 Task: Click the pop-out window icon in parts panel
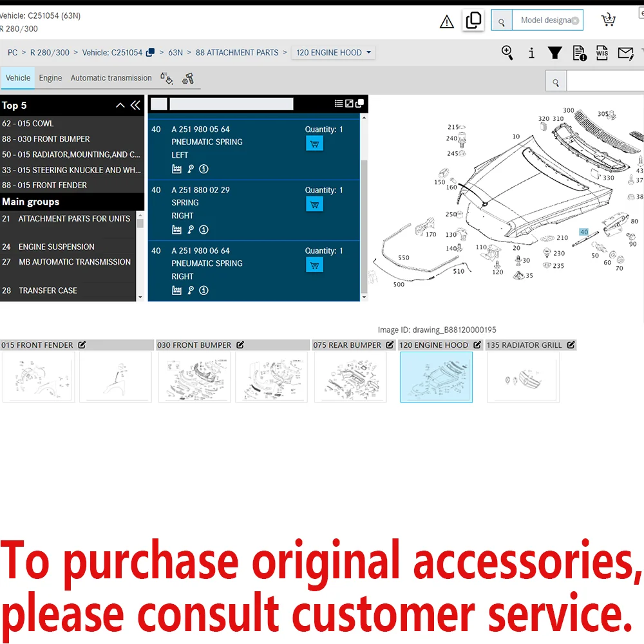(x=359, y=103)
